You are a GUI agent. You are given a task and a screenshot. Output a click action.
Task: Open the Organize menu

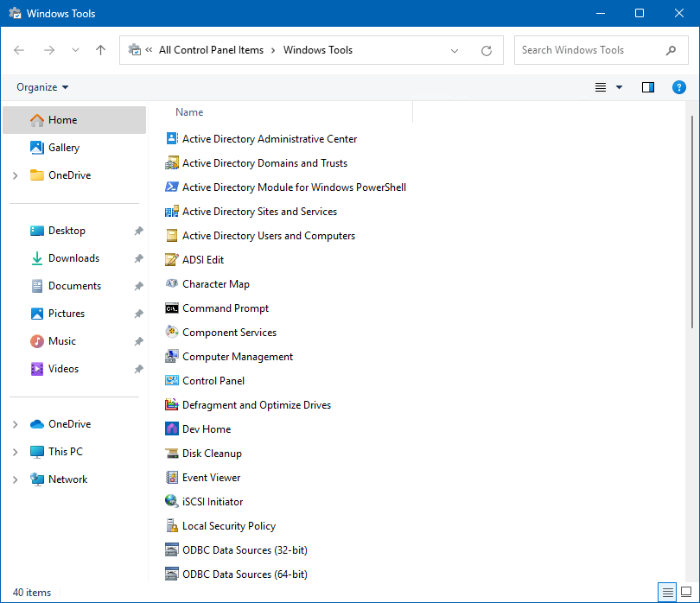click(41, 87)
